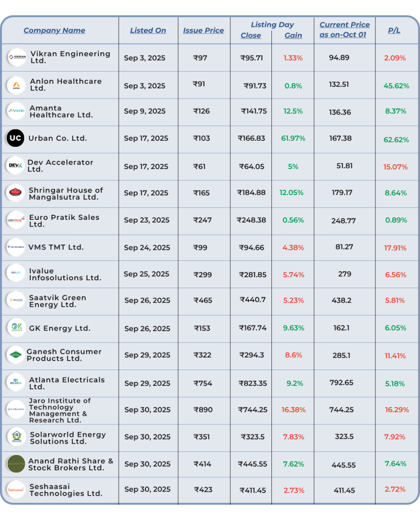Click the Anand Rathi Share logo

click(x=16, y=464)
